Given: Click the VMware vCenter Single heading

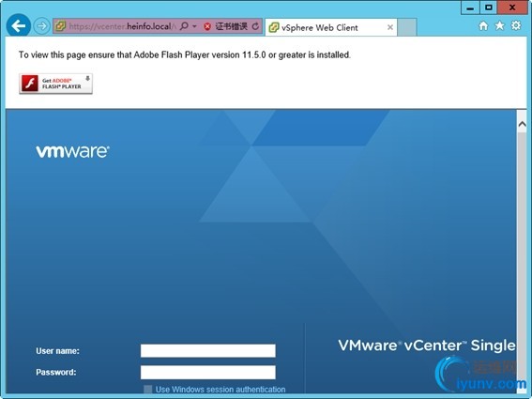Looking at the screenshot, I should tap(427, 345).
